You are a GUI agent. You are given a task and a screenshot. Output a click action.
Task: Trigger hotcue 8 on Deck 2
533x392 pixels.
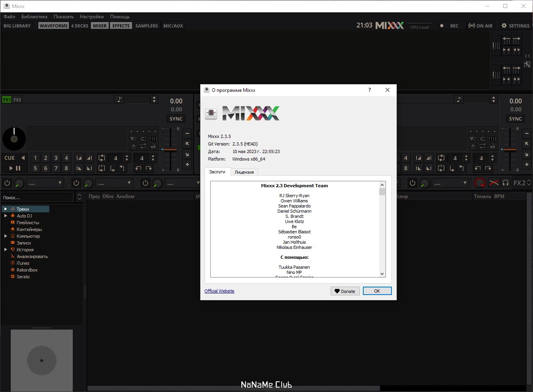(406, 168)
